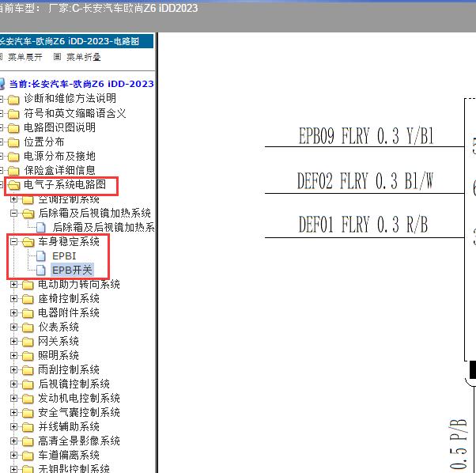This screenshot has width=476, height=473.
Task: Select the 无钥匙控制系统 folder
Action: 74,468
